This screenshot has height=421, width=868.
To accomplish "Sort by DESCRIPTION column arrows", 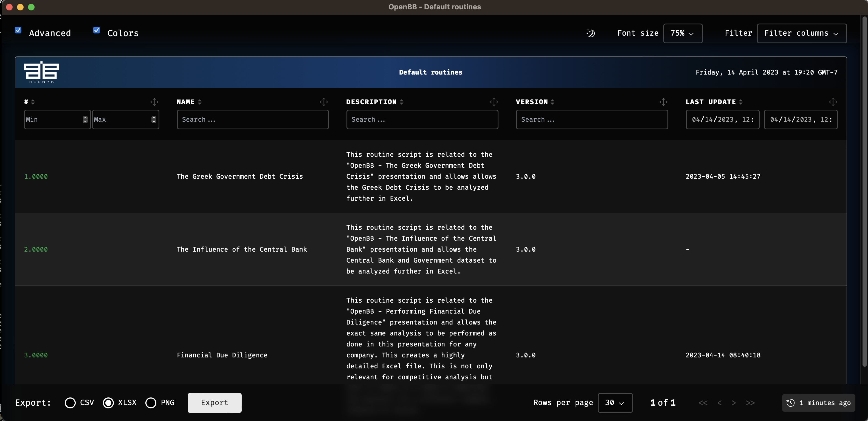I will point(401,102).
